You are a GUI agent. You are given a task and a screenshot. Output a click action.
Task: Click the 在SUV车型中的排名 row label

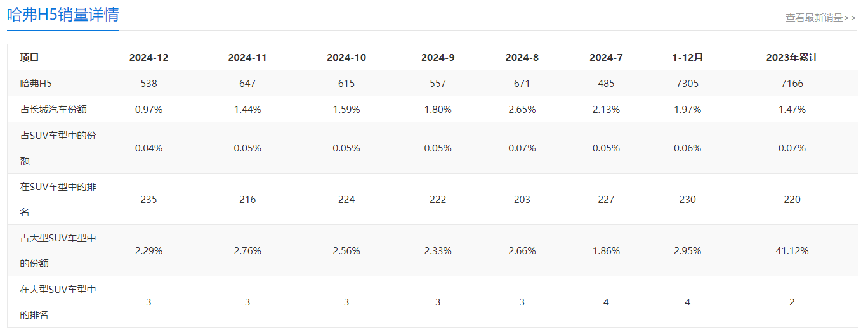click(58, 200)
